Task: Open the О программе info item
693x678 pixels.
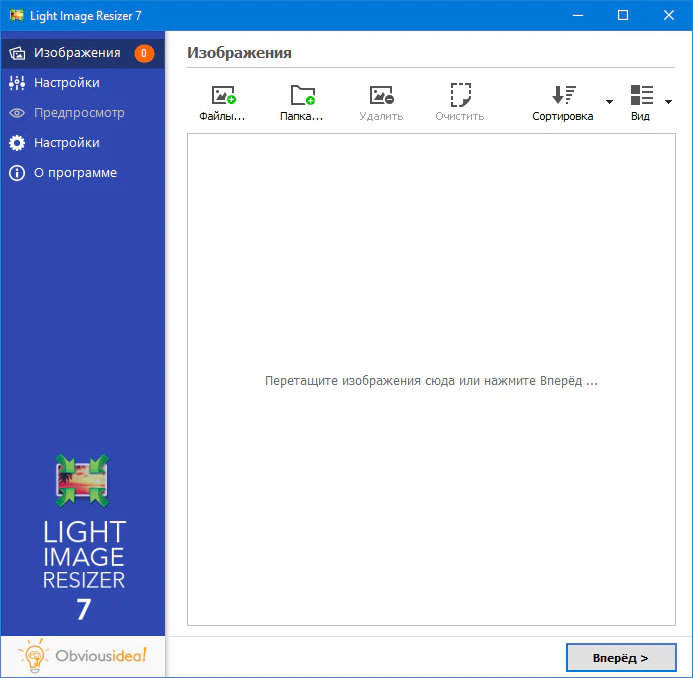Action: point(75,173)
